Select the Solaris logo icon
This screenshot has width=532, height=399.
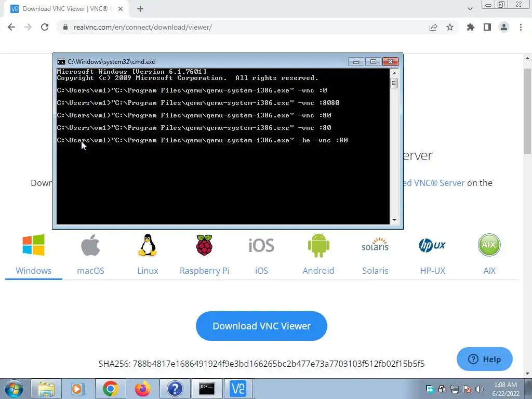(x=375, y=244)
